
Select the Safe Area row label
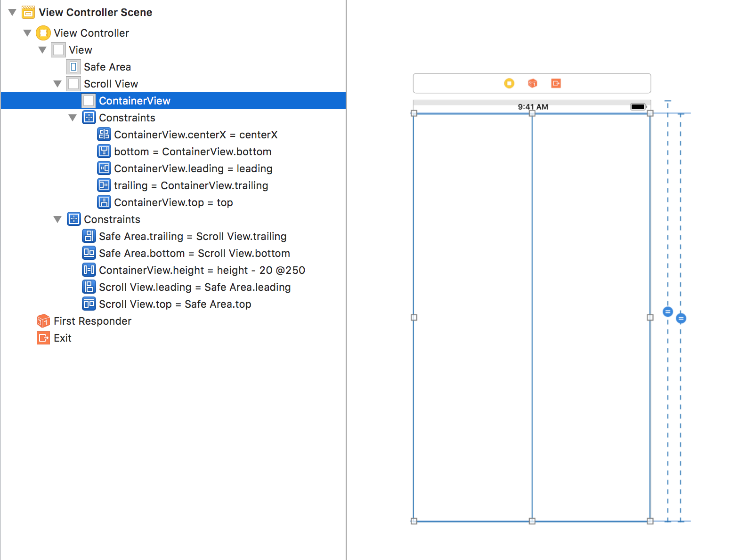click(107, 67)
